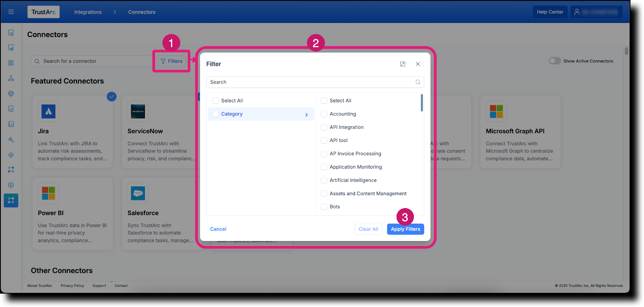Viewport: 644px width, 307px height.
Task: Check the Bots category checkbox
Action: (324, 207)
